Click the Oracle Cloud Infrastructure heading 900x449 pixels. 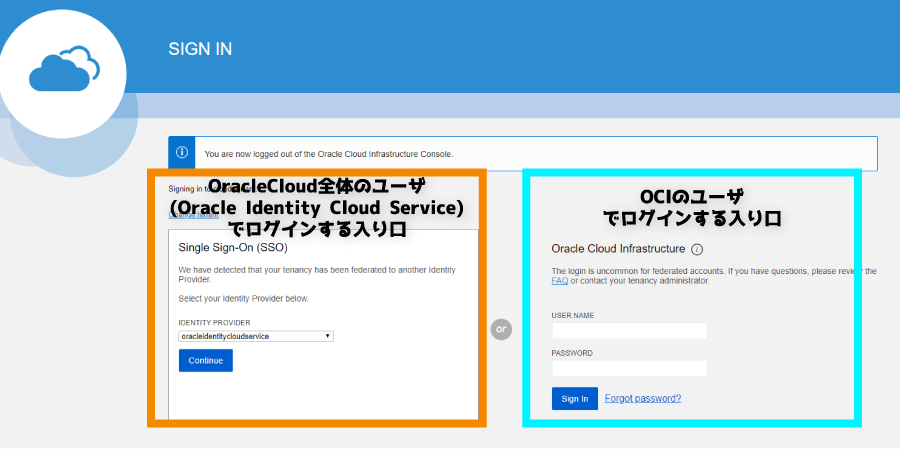[x=618, y=249]
